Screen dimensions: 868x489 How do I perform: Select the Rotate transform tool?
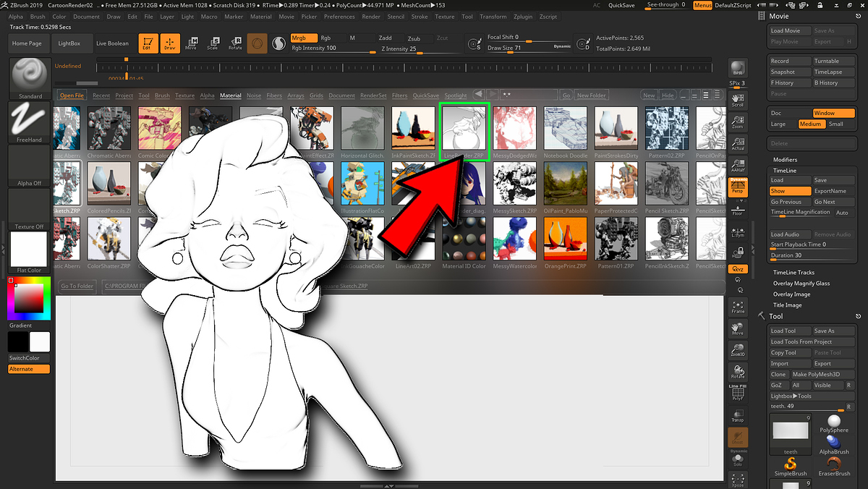pyautogui.click(x=235, y=43)
